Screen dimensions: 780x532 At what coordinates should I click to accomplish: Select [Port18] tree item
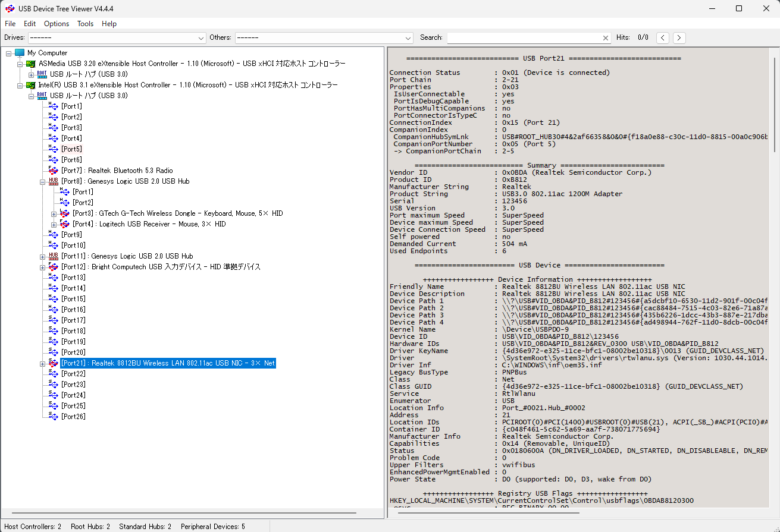point(73,331)
